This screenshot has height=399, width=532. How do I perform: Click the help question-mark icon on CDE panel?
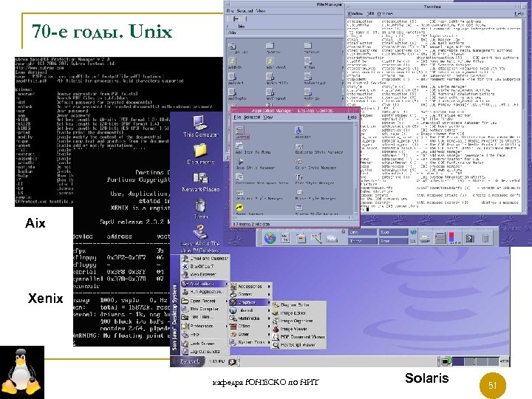pyautogui.click(x=470, y=238)
